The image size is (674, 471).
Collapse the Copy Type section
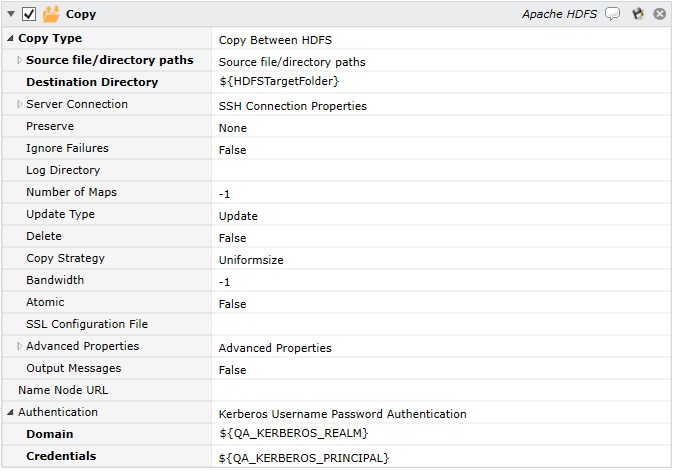tap(10, 39)
